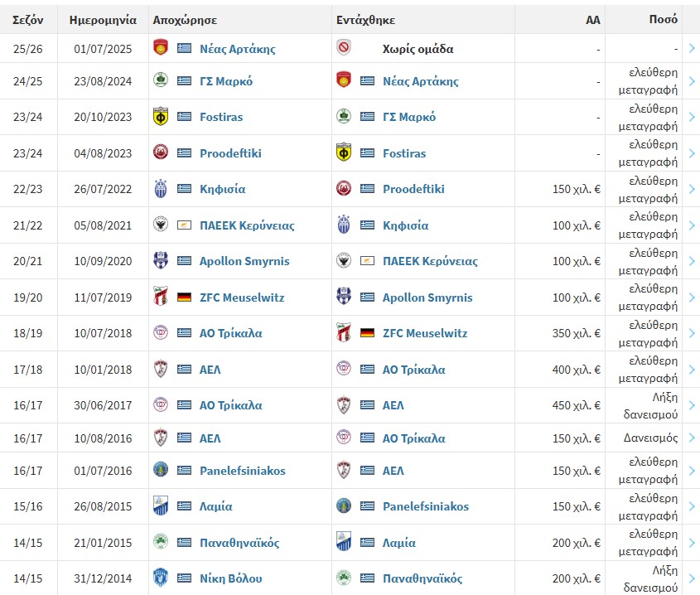Screen dimensions: 700x595
Task: Click the 'Ημερομηνία' column header
Action: pos(103,20)
